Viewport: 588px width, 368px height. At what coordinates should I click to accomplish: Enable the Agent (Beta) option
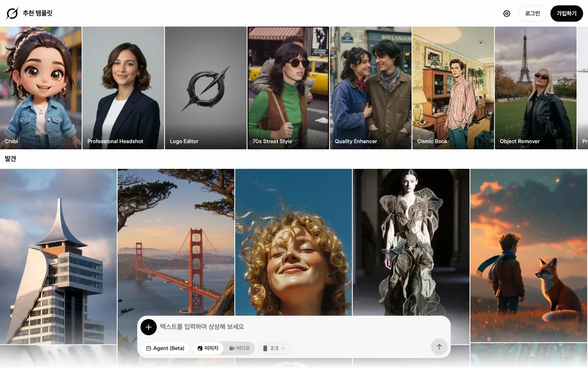165,348
